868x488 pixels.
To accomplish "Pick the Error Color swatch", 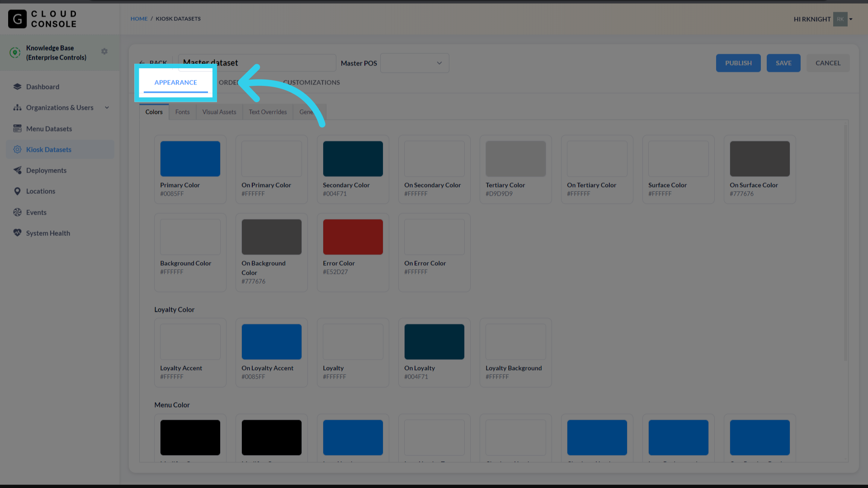I will coord(353,237).
